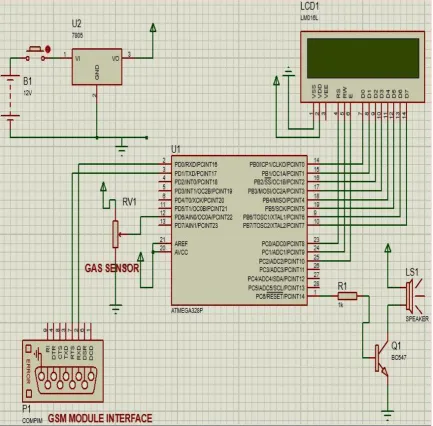Click pin PD7/AIN1/PCINT23 label
Image resolution: width=433 pixels, height=426 pixels.
point(196,226)
